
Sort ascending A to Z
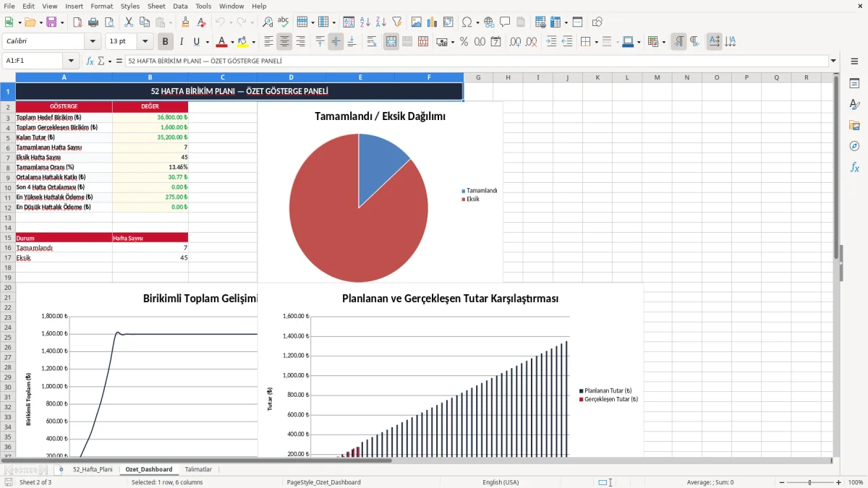coord(365,22)
